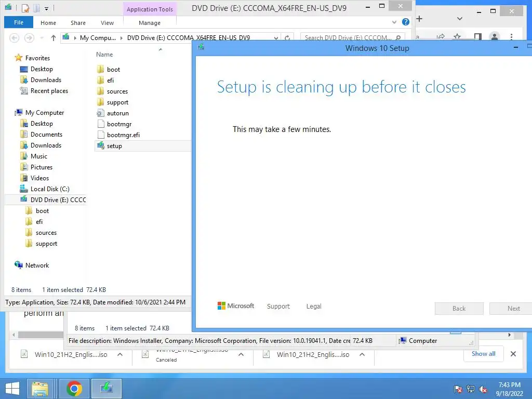This screenshot has height=399, width=532.
Task: Select the sources folder in file list
Action: (117, 91)
